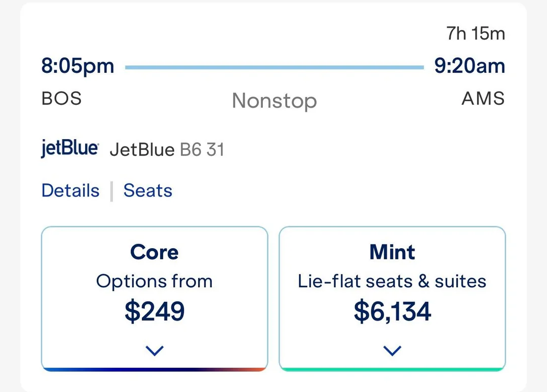547x392 pixels.
Task: Select the Mint fare title
Action: (393, 252)
